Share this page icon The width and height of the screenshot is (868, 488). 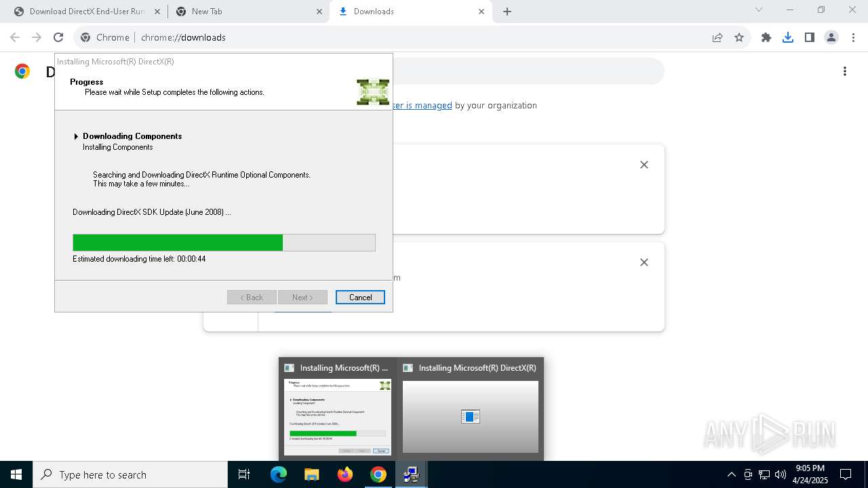click(717, 37)
